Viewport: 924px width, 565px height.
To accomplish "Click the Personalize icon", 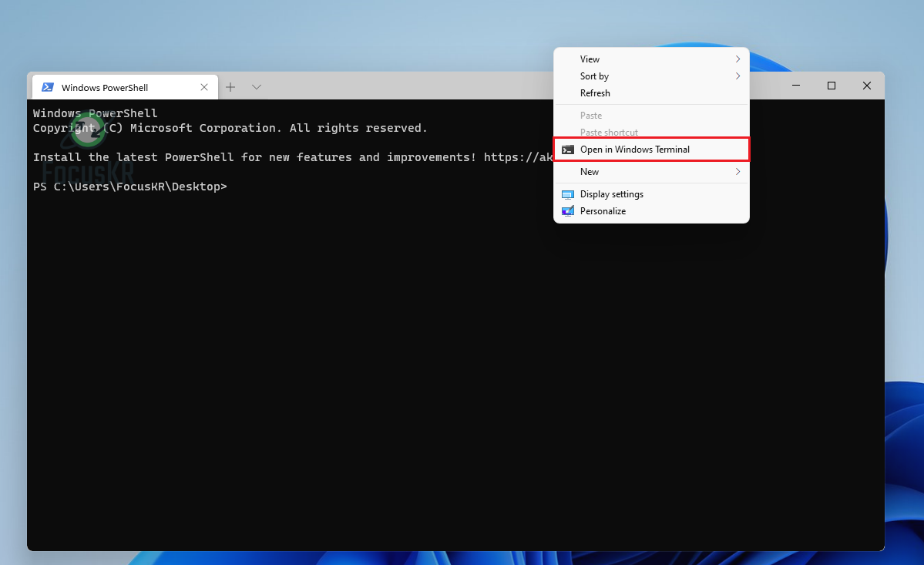I will click(x=567, y=211).
